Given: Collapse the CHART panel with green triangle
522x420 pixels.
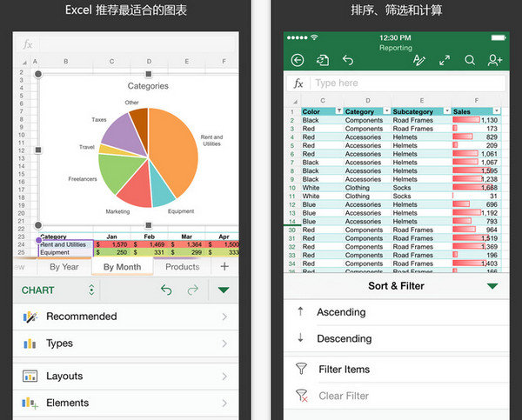Looking at the screenshot, I should click(x=224, y=290).
